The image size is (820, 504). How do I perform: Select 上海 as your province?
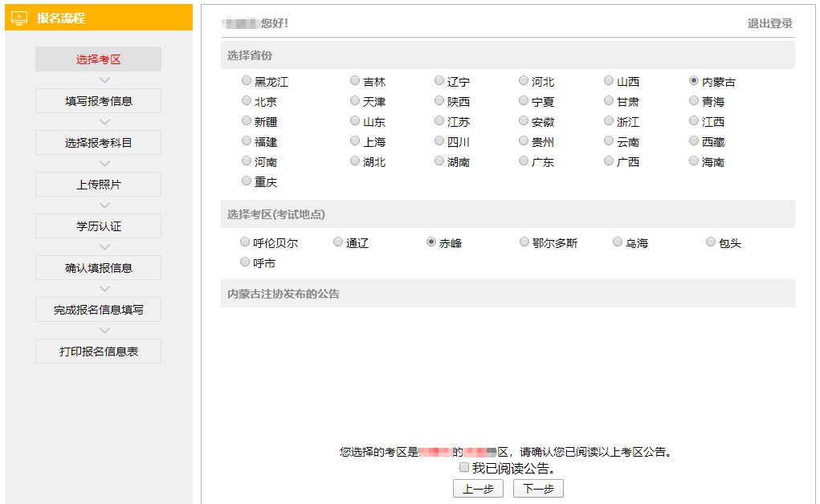click(354, 140)
